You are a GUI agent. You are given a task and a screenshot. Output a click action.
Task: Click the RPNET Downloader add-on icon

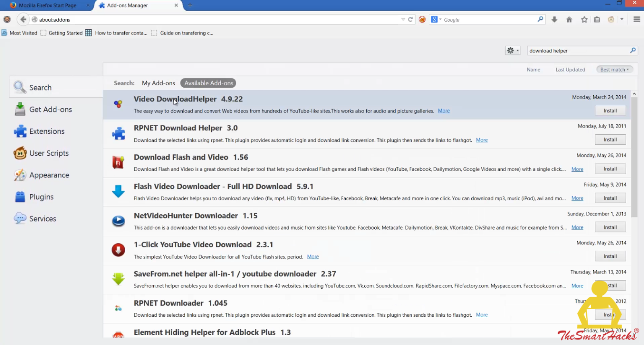(118, 308)
